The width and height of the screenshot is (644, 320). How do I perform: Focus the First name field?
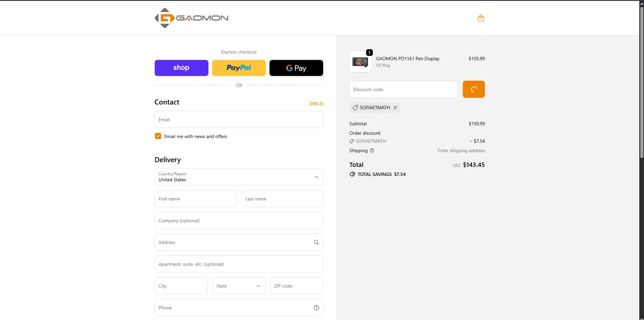tap(195, 199)
